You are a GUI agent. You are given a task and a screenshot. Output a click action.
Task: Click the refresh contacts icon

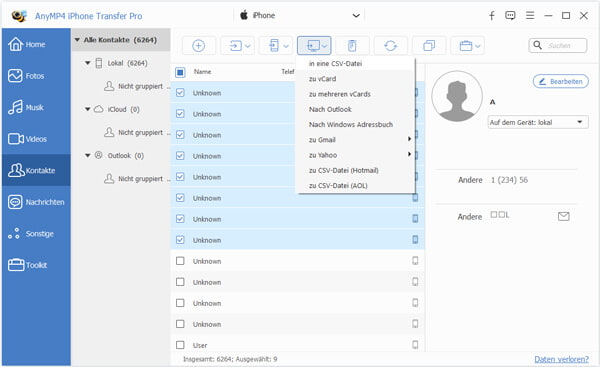pos(390,46)
